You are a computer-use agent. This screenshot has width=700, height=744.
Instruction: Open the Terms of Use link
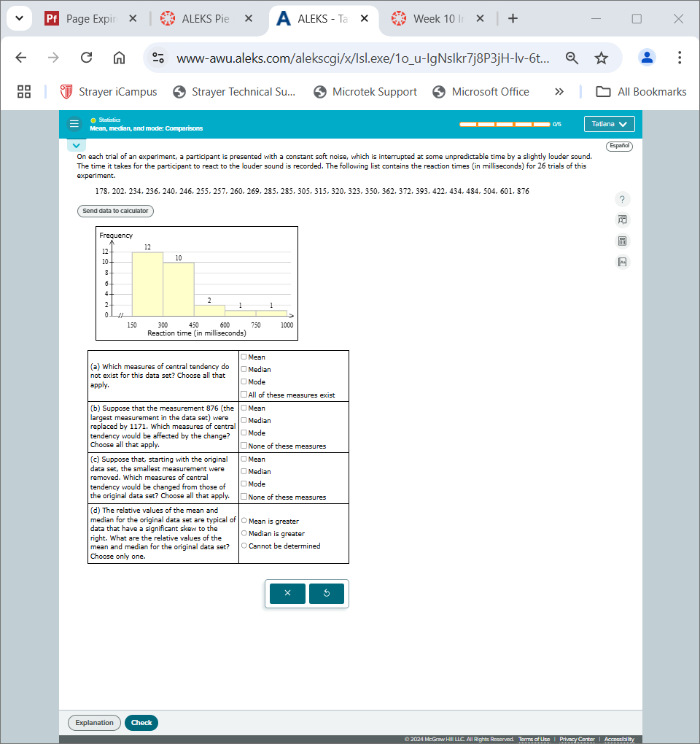(x=534, y=738)
